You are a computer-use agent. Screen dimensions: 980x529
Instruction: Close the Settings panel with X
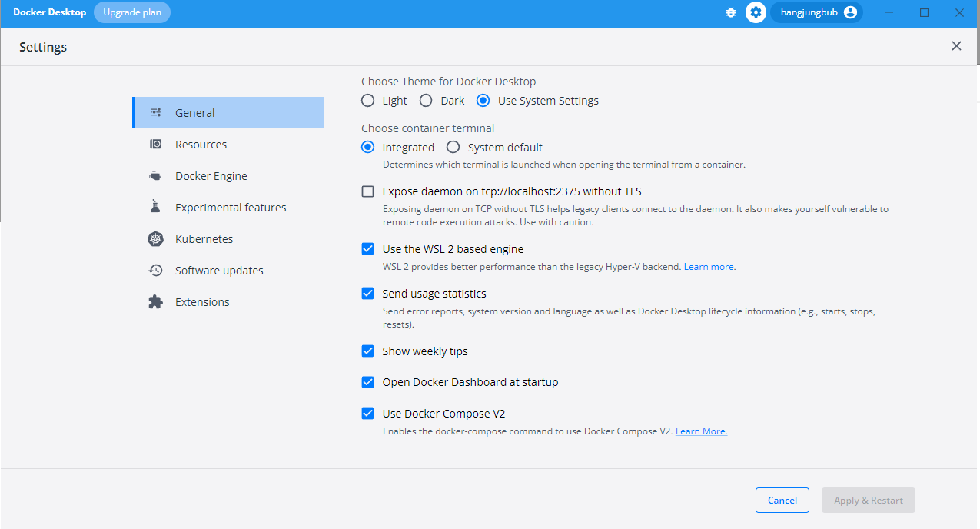tap(956, 46)
